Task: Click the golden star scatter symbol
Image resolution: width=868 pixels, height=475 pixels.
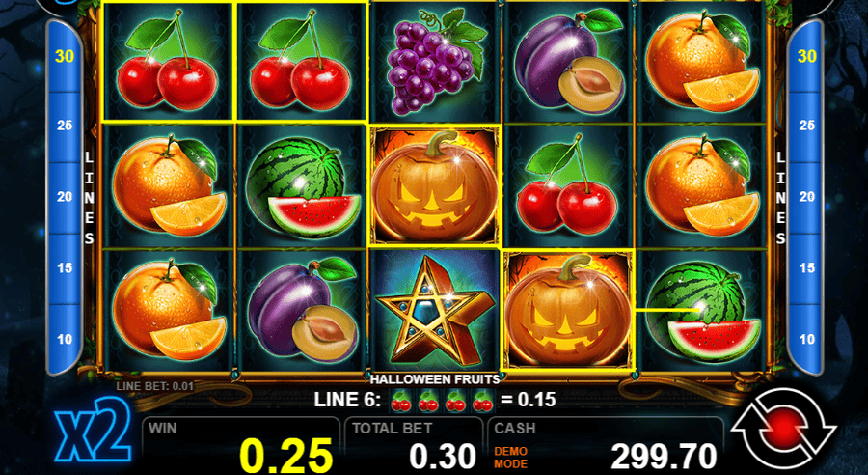Action: click(x=435, y=309)
